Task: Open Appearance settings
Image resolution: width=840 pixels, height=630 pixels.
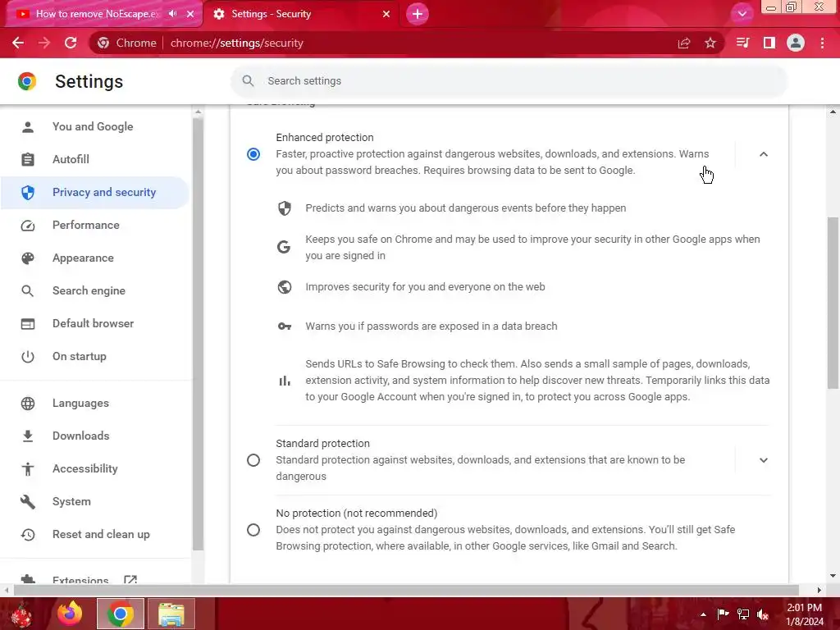Action: point(83,258)
